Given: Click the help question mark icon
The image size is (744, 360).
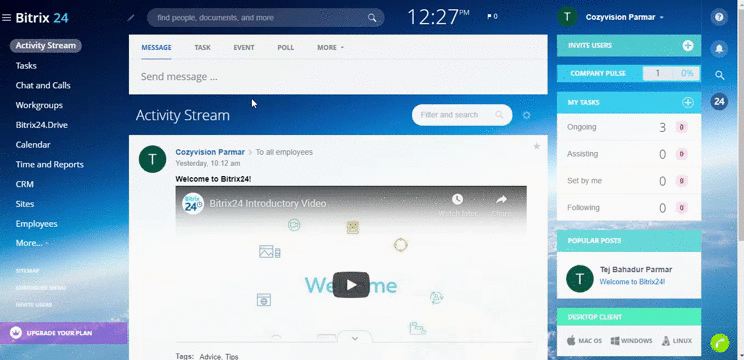Looking at the screenshot, I should coord(719,18).
